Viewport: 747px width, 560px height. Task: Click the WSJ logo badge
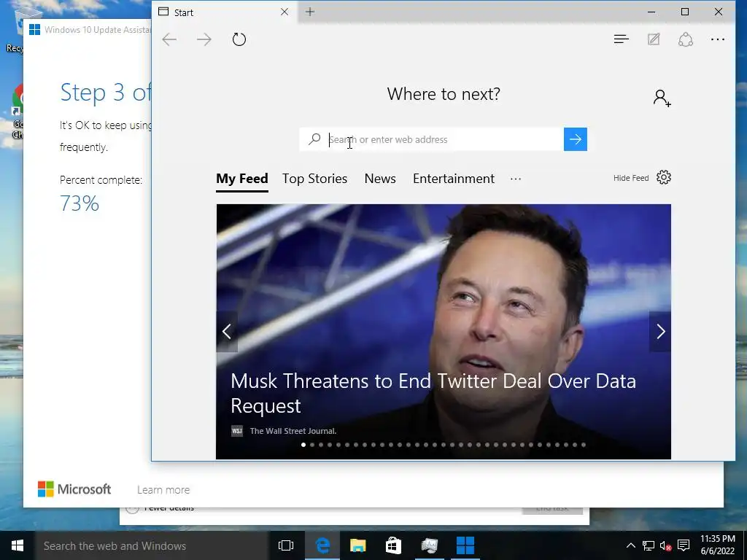click(237, 431)
